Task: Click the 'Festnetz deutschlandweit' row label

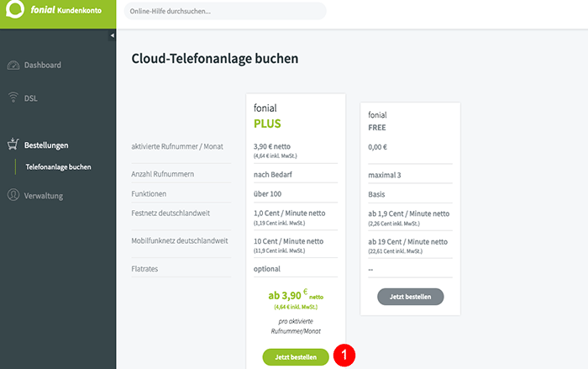Action: click(x=171, y=213)
